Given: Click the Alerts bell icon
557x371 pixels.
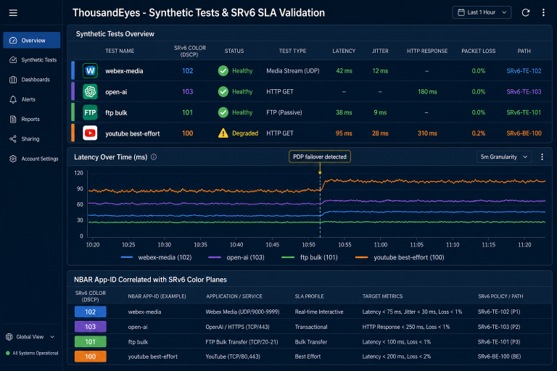Looking at the screenshot, I should (x=13, y=100).
